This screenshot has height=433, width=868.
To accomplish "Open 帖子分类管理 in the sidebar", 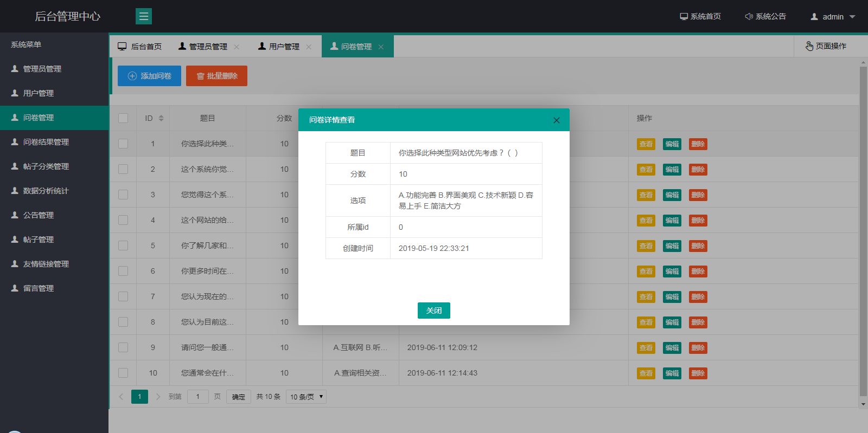I will click(x=54, y=166).
